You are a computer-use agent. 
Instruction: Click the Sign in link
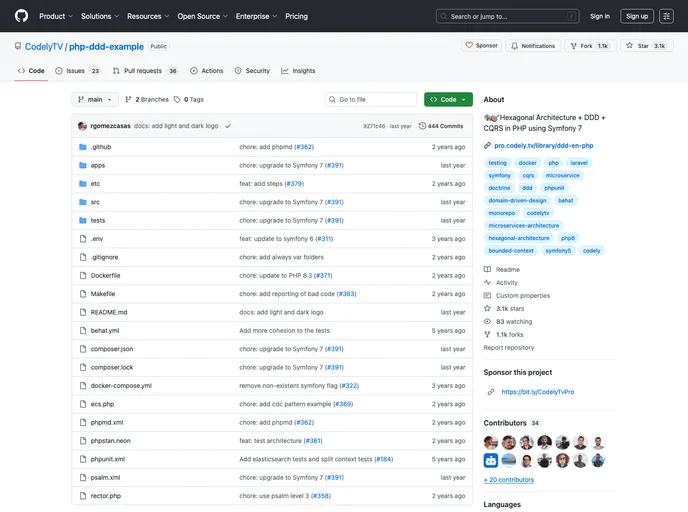[x=600, y=16]
